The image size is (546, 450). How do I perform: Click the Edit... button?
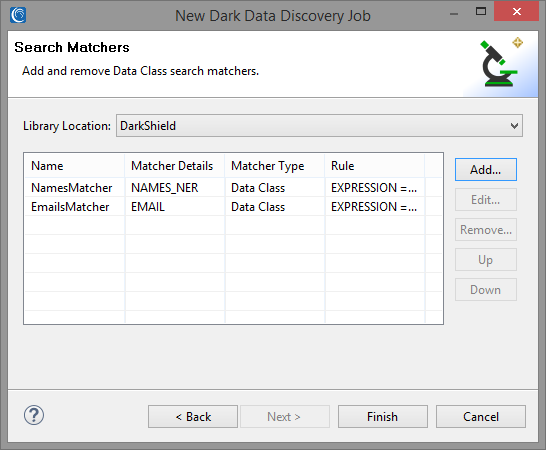485,200
